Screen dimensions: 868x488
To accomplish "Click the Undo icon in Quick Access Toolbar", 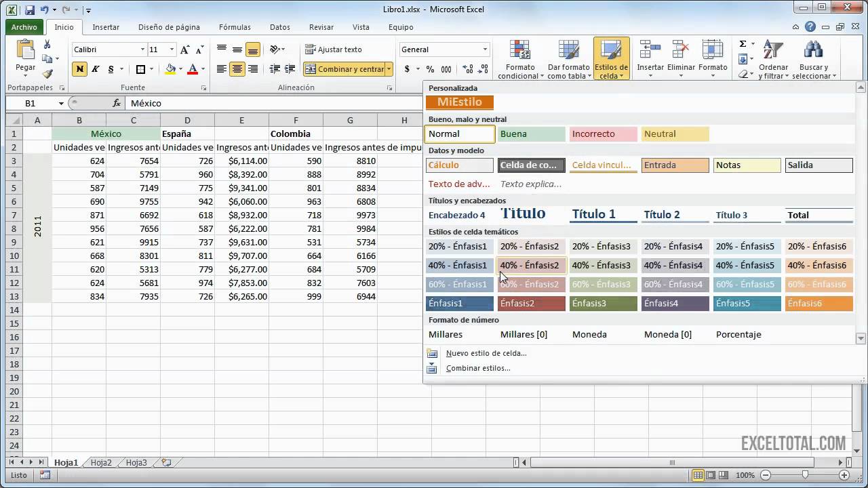I will point(45,10).
